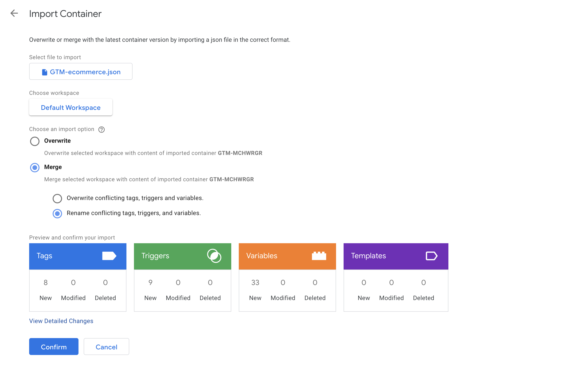The image size is (588, 370).
Task: Open View Detailed Changes link
Action: 61,321
